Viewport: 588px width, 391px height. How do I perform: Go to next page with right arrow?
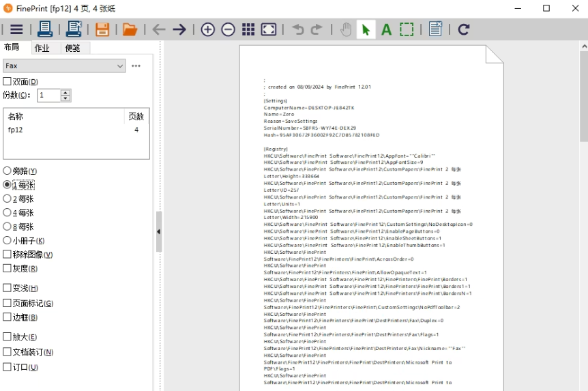[179, 29]
